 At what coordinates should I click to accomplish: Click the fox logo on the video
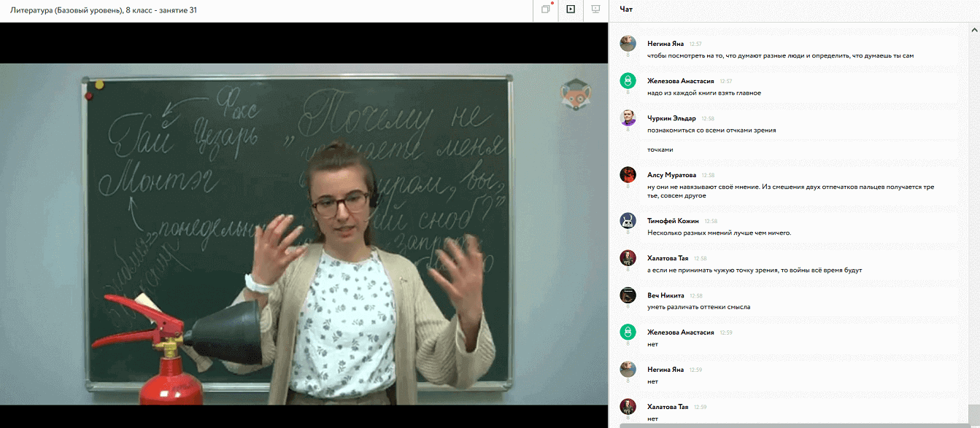575,94
